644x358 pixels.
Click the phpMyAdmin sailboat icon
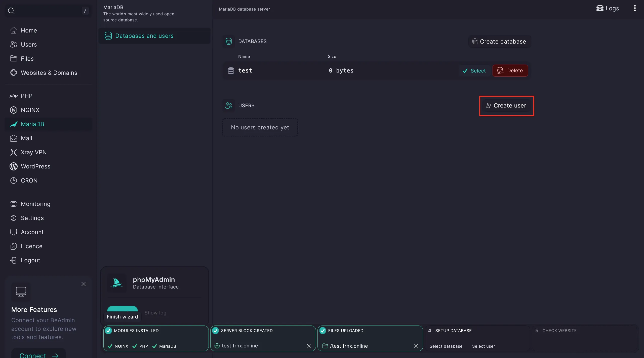click(117, 283)
